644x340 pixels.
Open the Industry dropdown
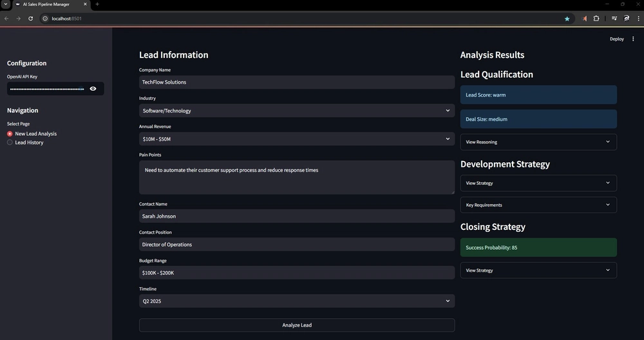[296, 111]
